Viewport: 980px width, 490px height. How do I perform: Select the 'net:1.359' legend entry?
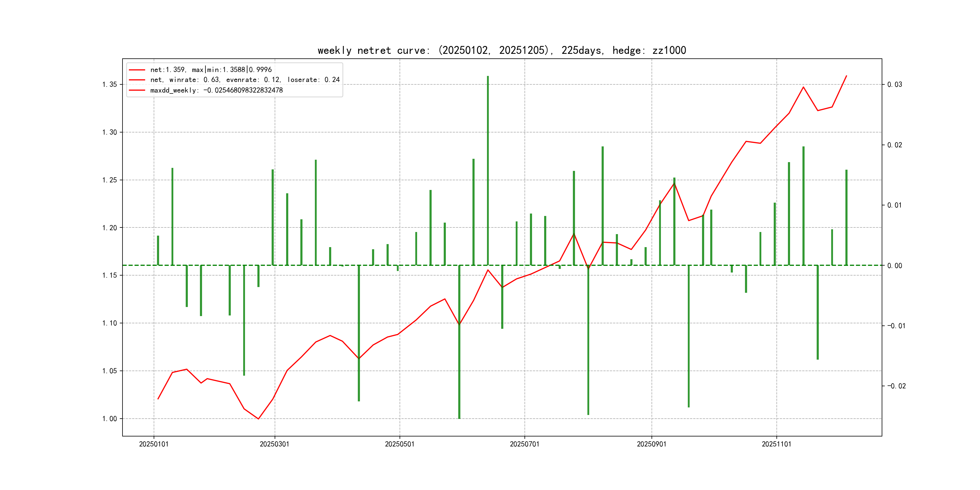(x=211, y=70)
